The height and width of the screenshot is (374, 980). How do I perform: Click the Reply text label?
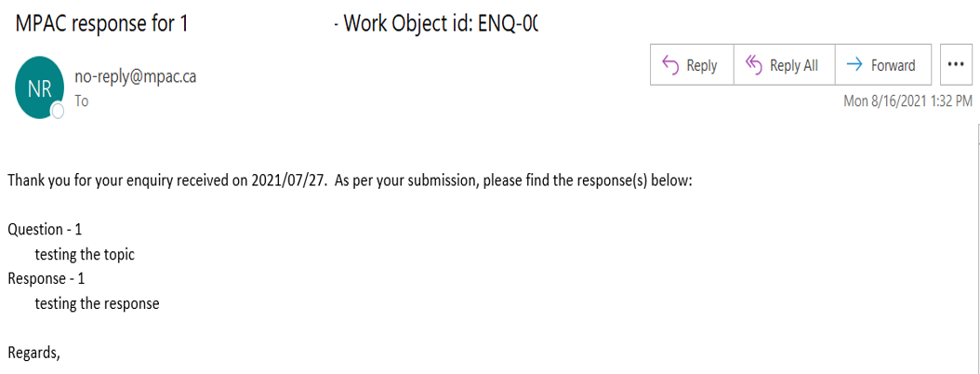702,65
